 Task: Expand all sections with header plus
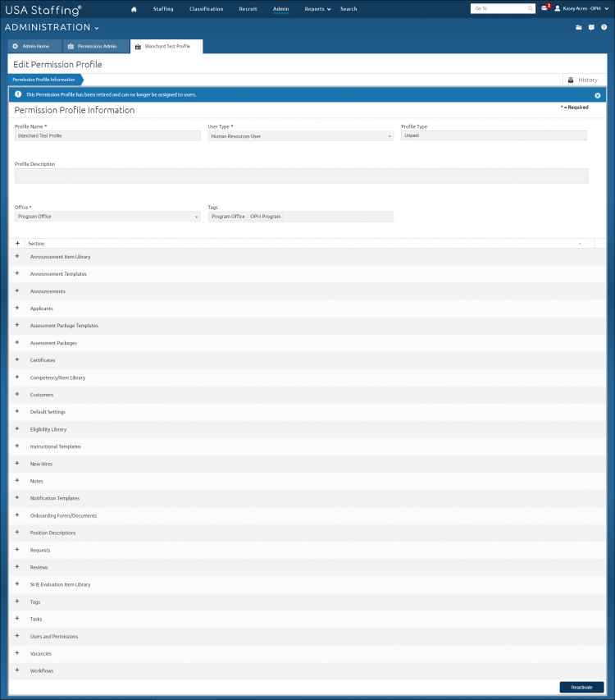click(x=17, y=243)
